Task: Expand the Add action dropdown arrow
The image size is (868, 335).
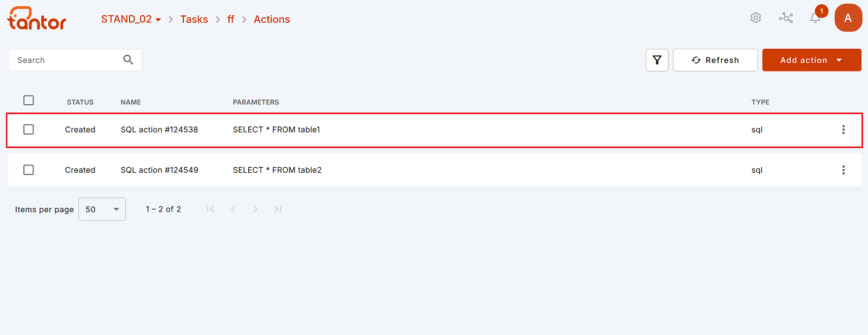Action: tap(839, 60)
